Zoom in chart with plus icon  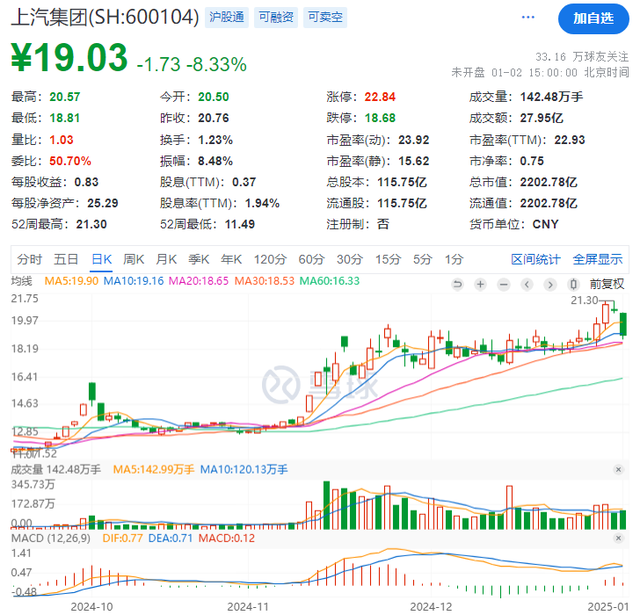click(x=480, y=284)
